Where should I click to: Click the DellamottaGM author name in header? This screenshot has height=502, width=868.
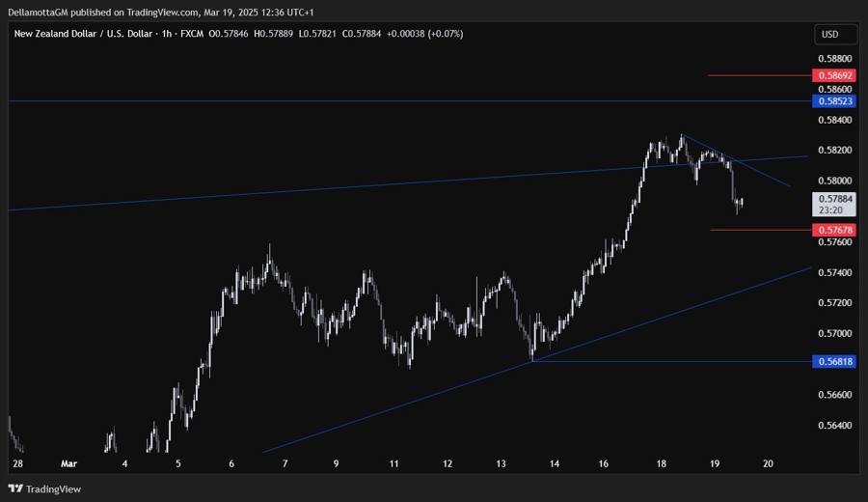pyautogui.click(x=41, y=12)
